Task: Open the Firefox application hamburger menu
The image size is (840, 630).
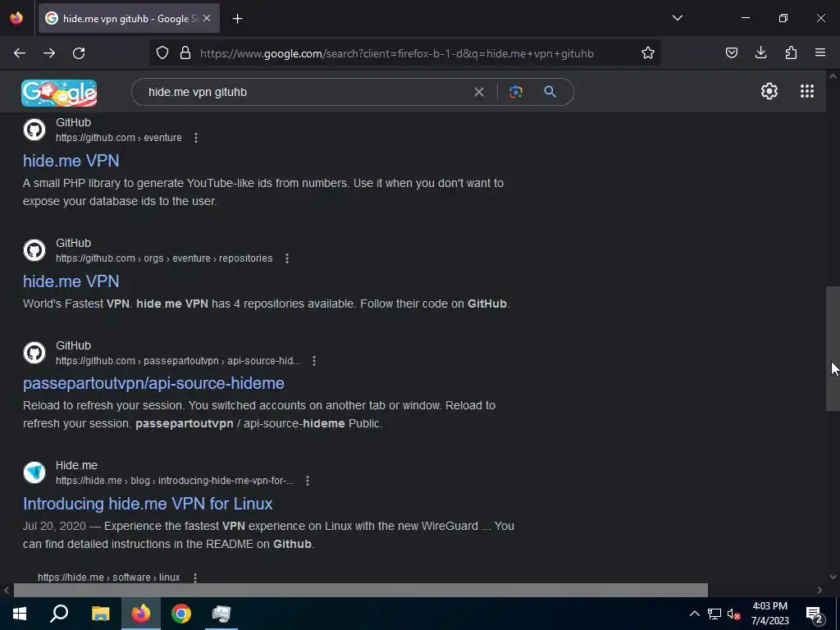Action: point(820,53)
